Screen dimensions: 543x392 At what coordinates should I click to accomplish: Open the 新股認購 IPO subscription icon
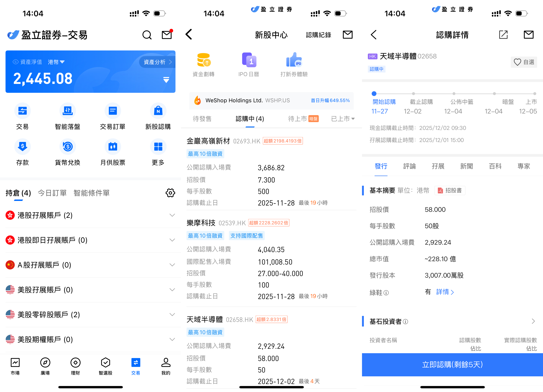158,111
